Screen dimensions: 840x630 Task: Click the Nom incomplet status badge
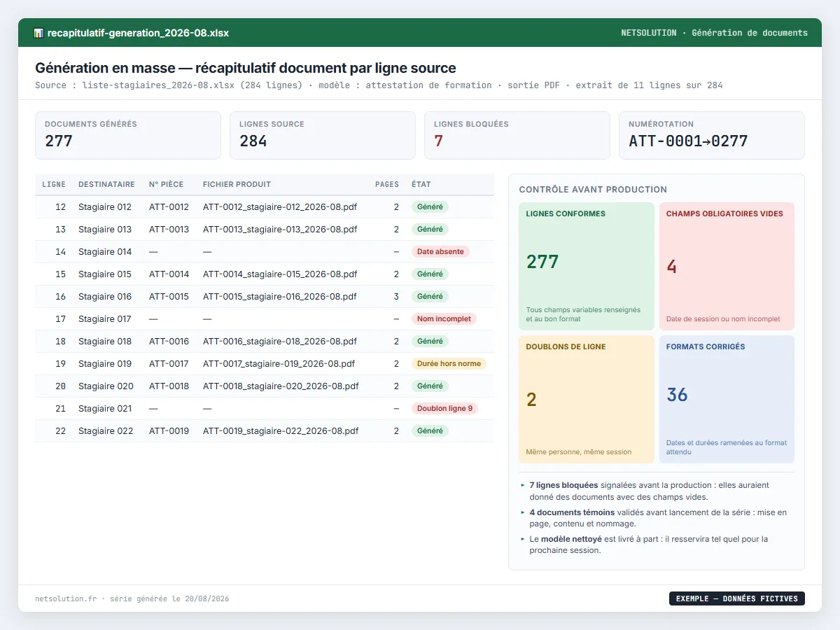pyautogui.click(x=444, y=319)
